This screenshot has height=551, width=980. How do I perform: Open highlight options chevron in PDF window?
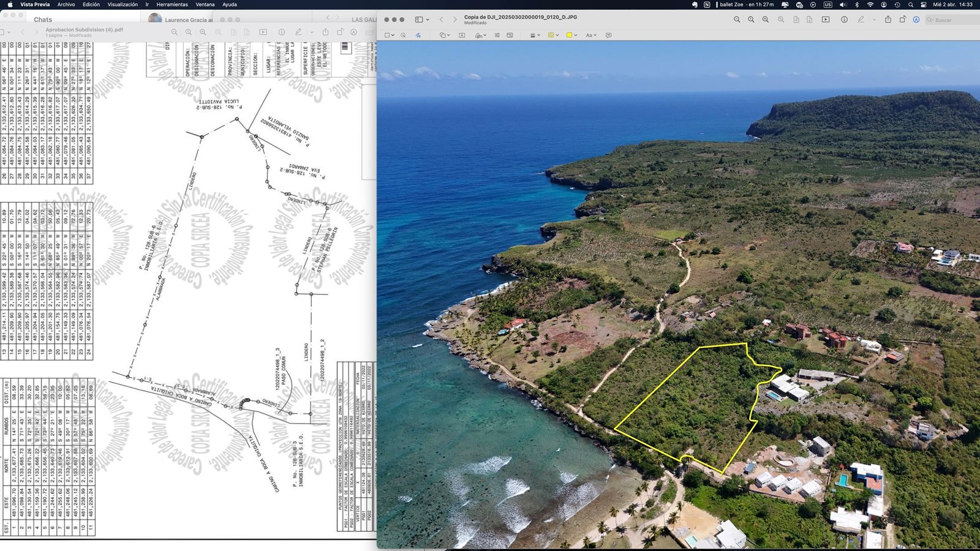coord(312,32)
